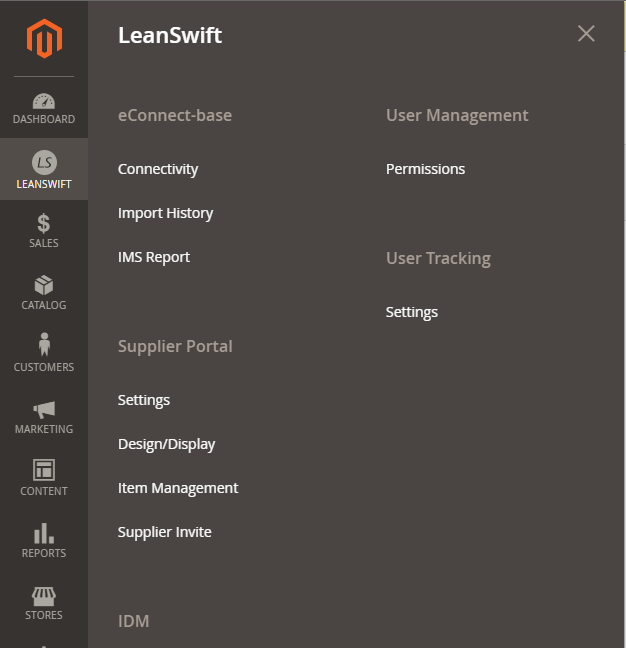The height and width of the screenshot is (648, 626).
Task: Open Permissions under User Management
Action: 425,169
